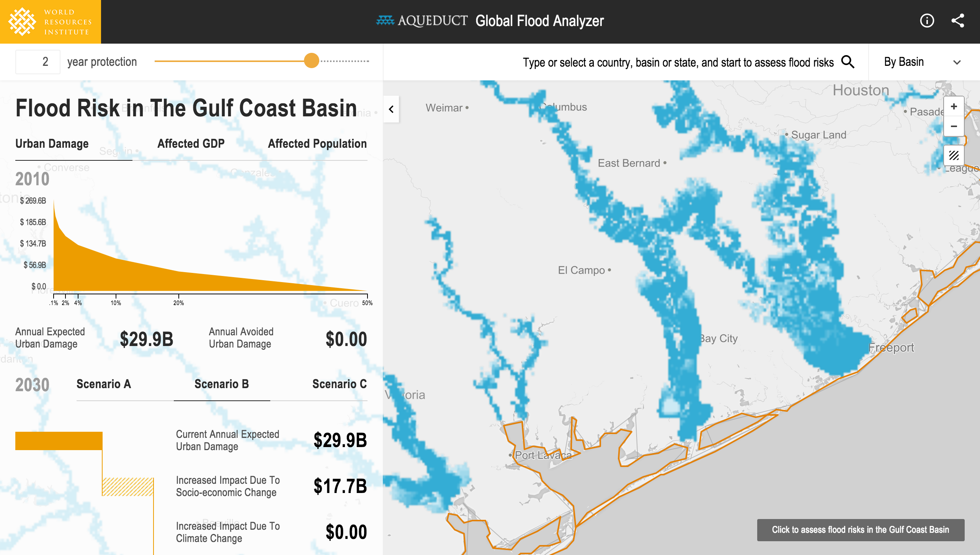Zoom in the map with plus
Screen dimensions: 980x555
[954, 107]
